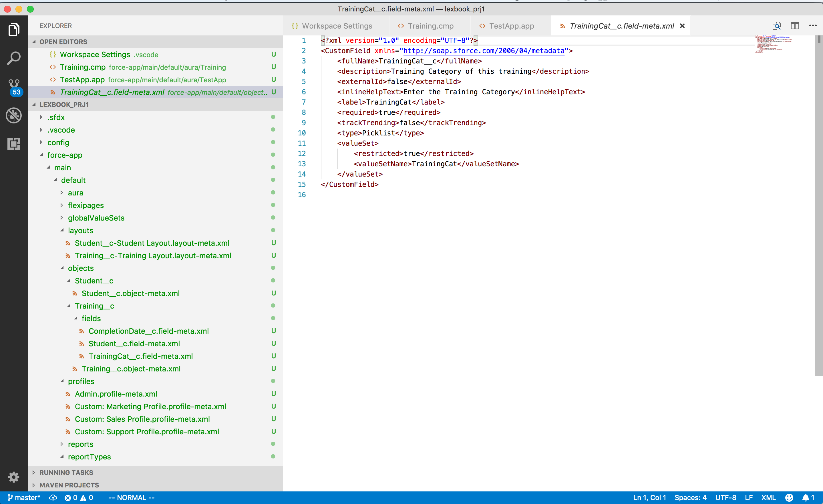The height and width of the screenshot is (504, 823).
Task: Expand the reports folder
Action: [62, 444]
